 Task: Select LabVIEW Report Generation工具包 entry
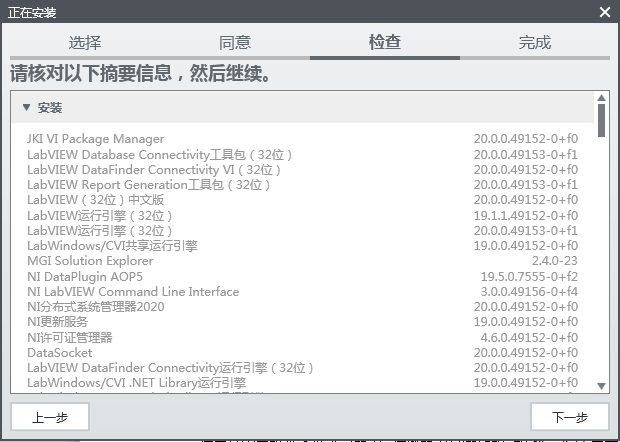click(x=302, y=185)
